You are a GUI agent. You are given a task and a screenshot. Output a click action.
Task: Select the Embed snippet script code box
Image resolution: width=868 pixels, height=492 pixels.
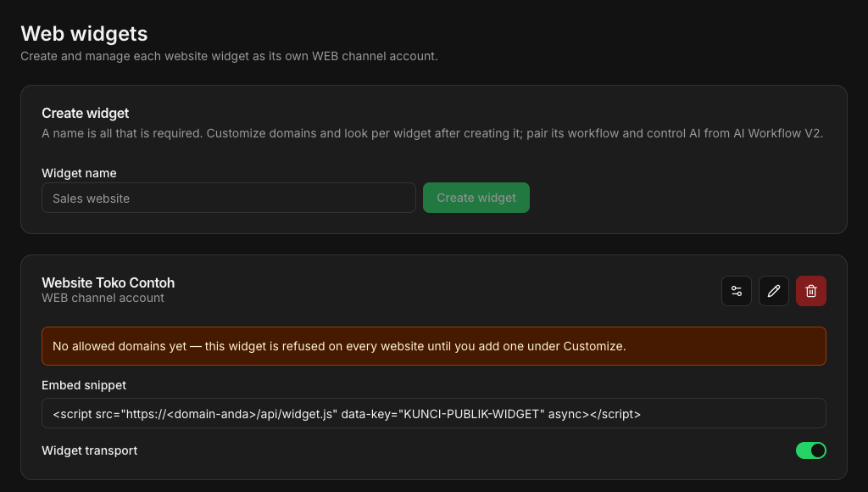pos(434,413)
